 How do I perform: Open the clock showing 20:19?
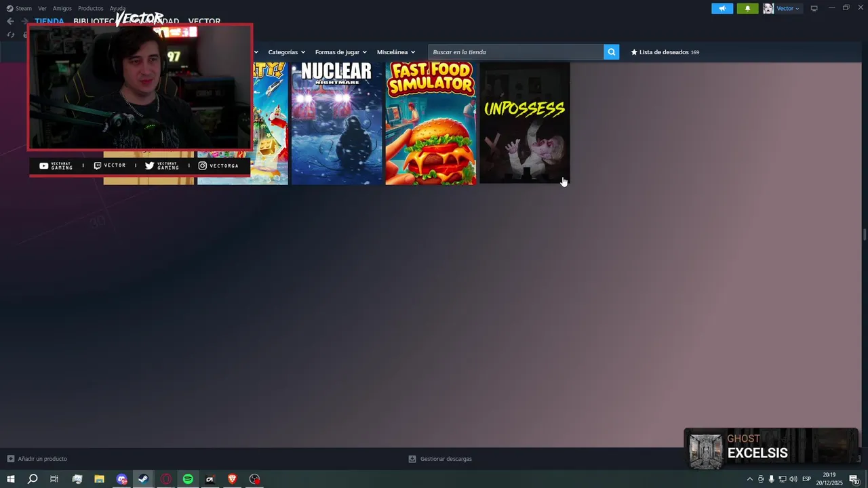tap(829, 479)
